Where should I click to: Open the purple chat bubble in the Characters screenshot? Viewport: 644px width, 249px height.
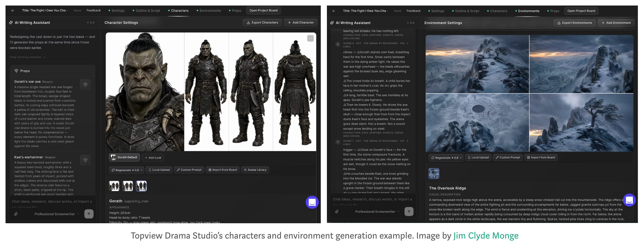[x=312, y=202]
